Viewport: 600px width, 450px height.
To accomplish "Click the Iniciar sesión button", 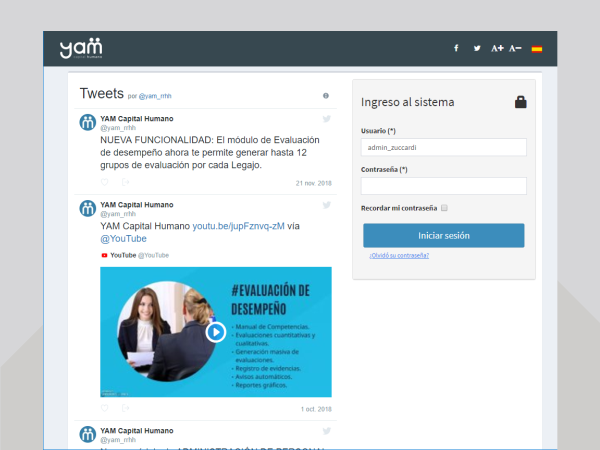I will (x=443, y=235).
